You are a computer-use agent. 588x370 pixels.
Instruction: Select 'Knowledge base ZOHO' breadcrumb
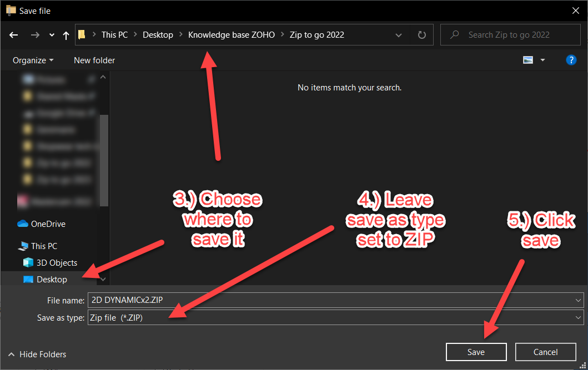point(232,35)
